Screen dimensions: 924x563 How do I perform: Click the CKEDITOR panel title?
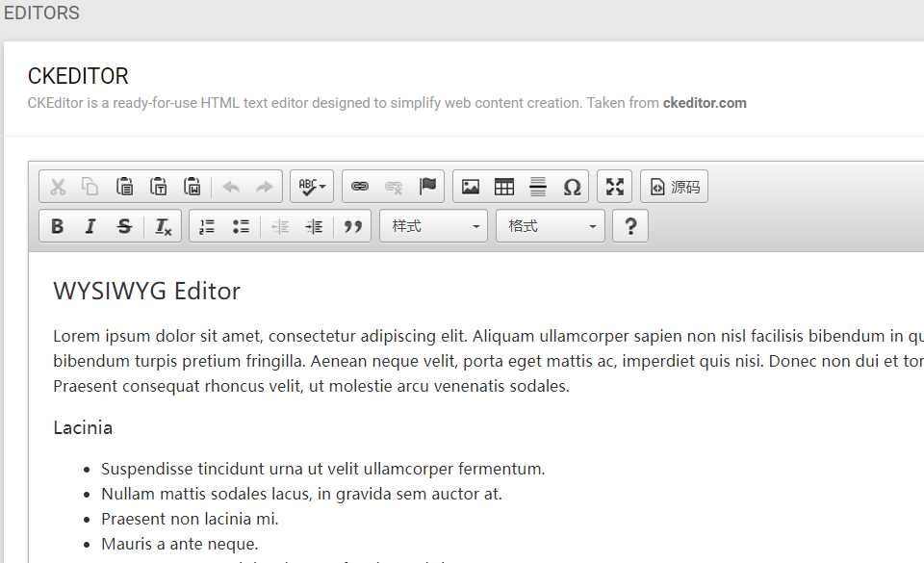click(78, 76)
